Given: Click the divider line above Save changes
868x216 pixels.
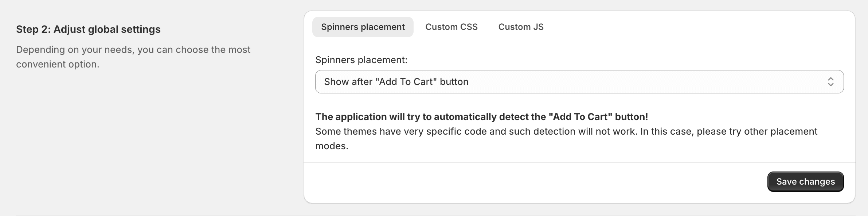Looking at the screenshot, I should 579,162.
